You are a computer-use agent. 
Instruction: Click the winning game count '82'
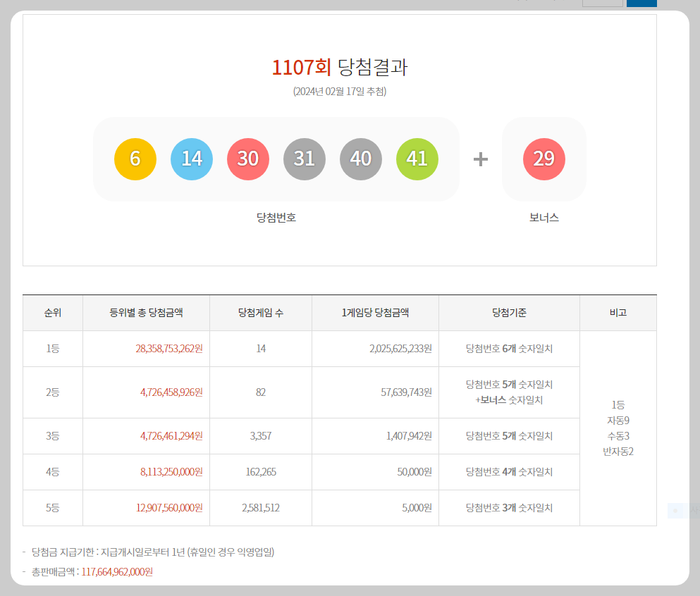[x=261, y=392]
